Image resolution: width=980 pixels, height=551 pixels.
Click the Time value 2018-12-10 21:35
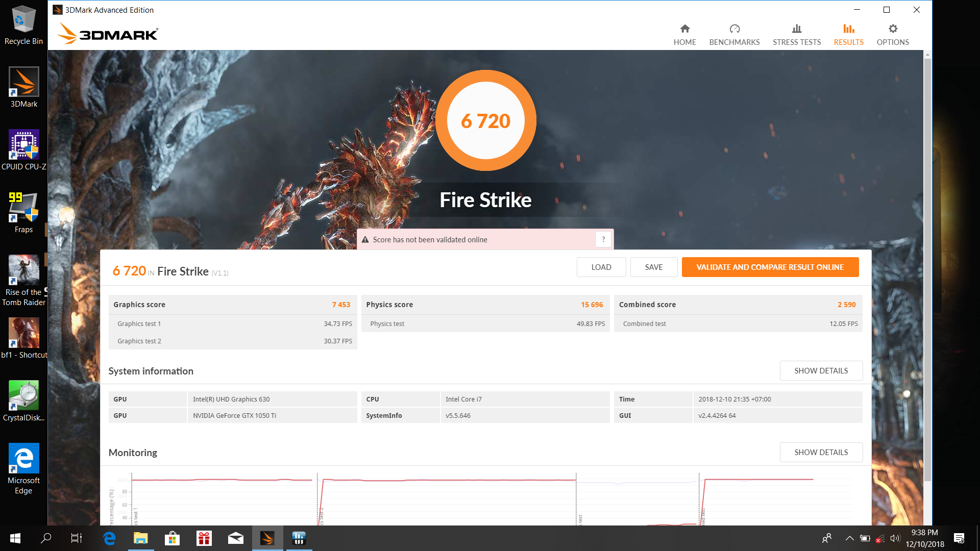coord(734,399)
